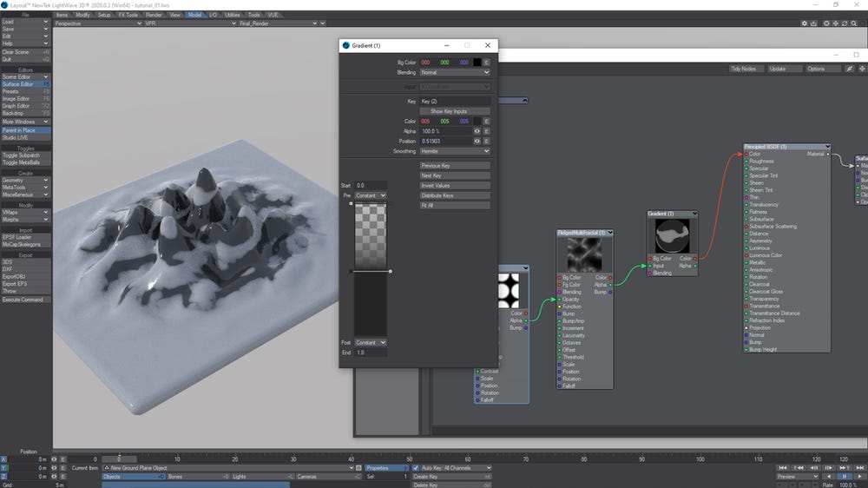The height and width of the screenshot is (488, 868).
Task: Click the viewport center-item circle icon
Action: tap(826, 23)
